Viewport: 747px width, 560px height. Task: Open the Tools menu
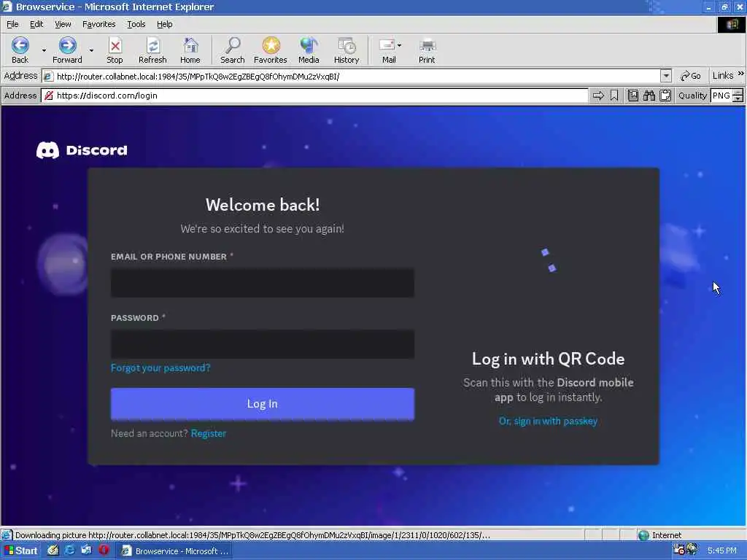[136, 24]
